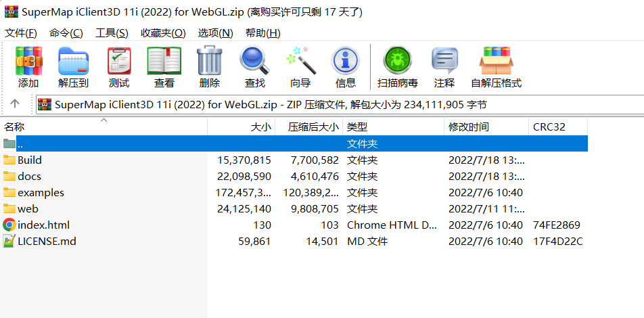Open the 选项(N) menu
644x318 pixels.
point(215,33)
